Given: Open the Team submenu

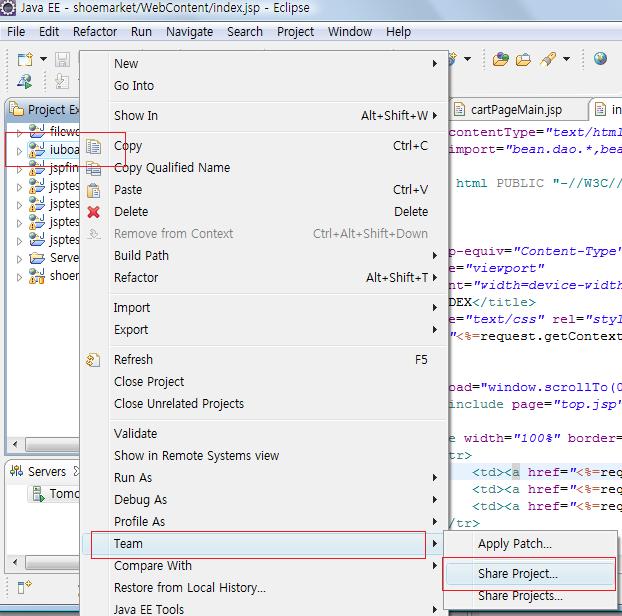Looking at the screenshot, I should pyautogui.click(x=264, y=544).
